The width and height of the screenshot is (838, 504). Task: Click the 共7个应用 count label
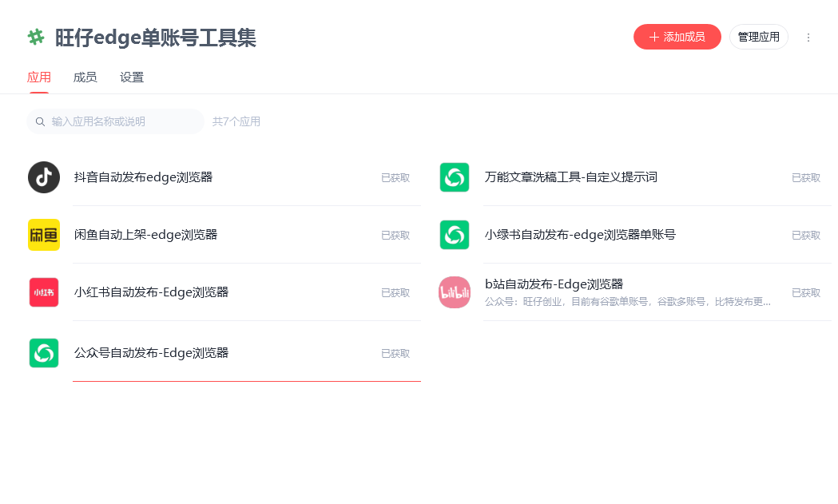(236, 122)
